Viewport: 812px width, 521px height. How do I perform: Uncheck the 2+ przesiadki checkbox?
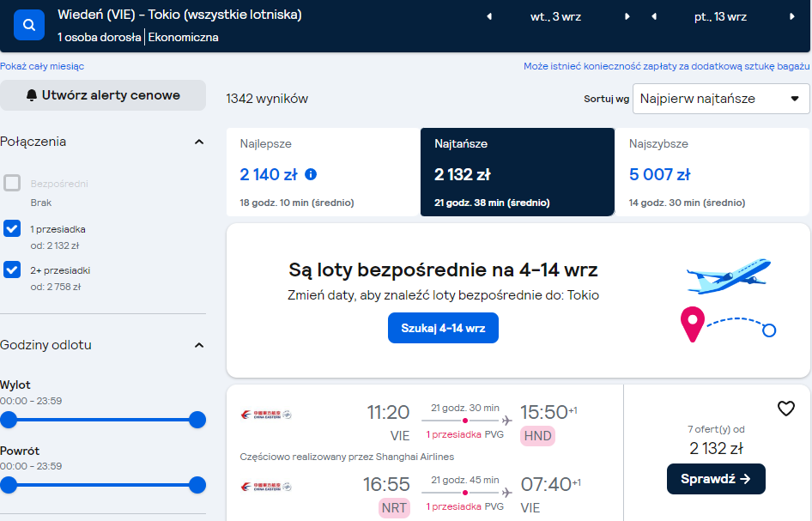pos(12,270)
